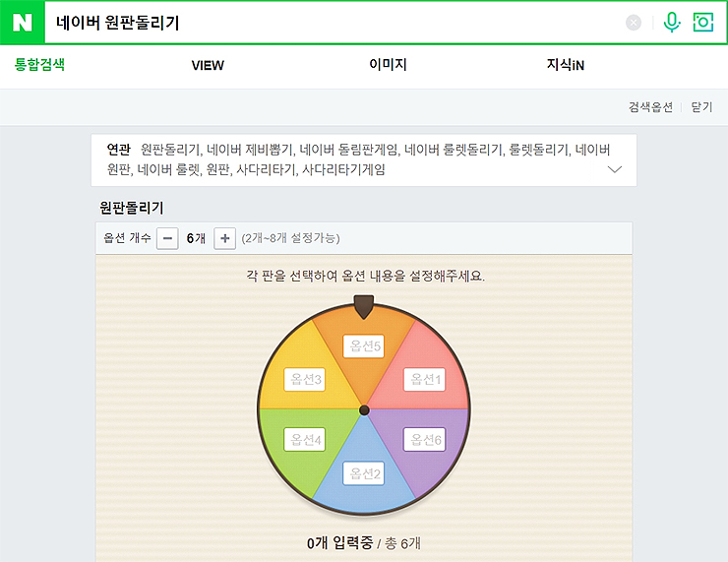Select the 옵션5 orange wheel label
The width and height of the screenshot is (728, 562).
tap(364, 346)
